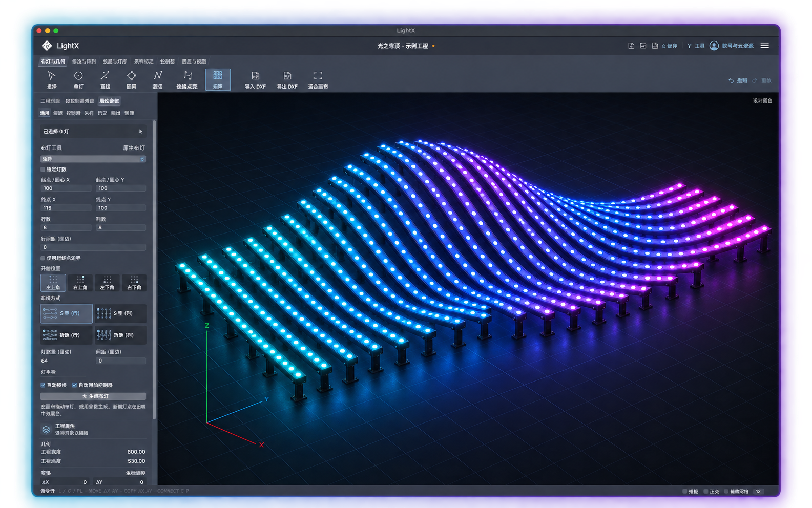Image resolution: width=812 pixels, height=508 pixels.
Task: Click the 行数 rows input field
Action: click(x=66, y=228)
